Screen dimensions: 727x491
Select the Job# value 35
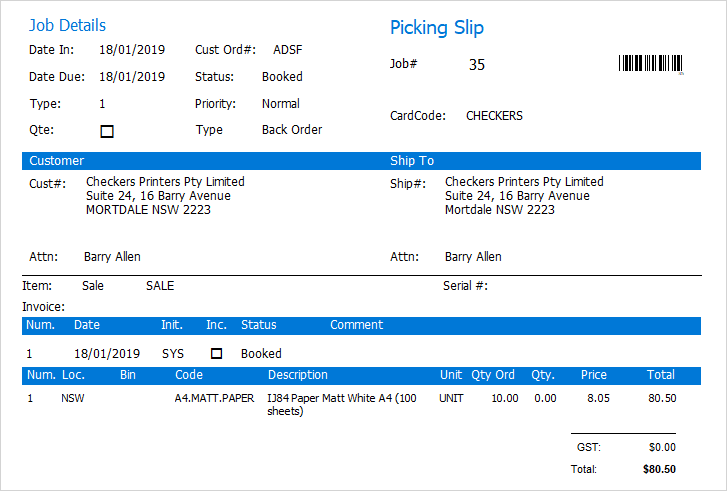pos(477,65)
